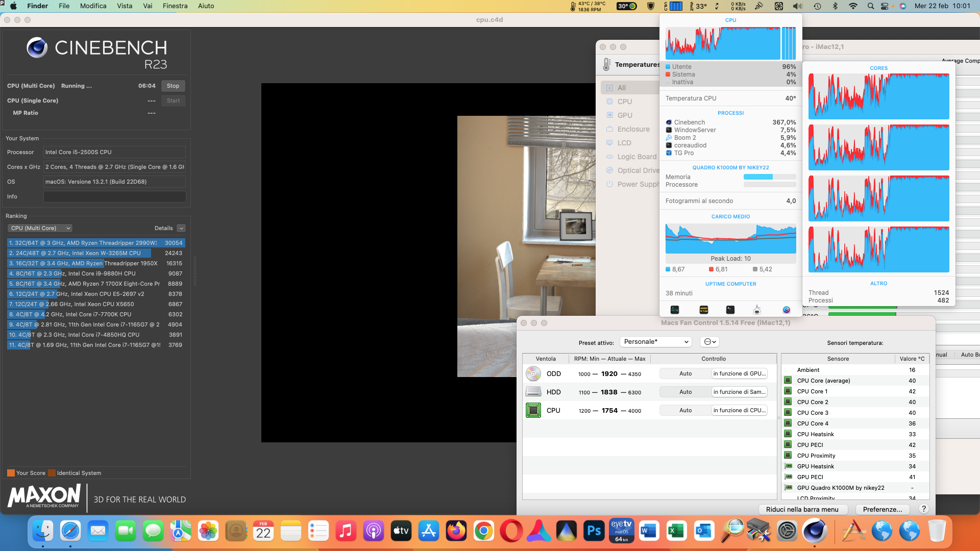Viewport: 980px width, 551px height.
Task: Open Activity Monitor from the iStat panel
Action: click(x=675, y=310)
